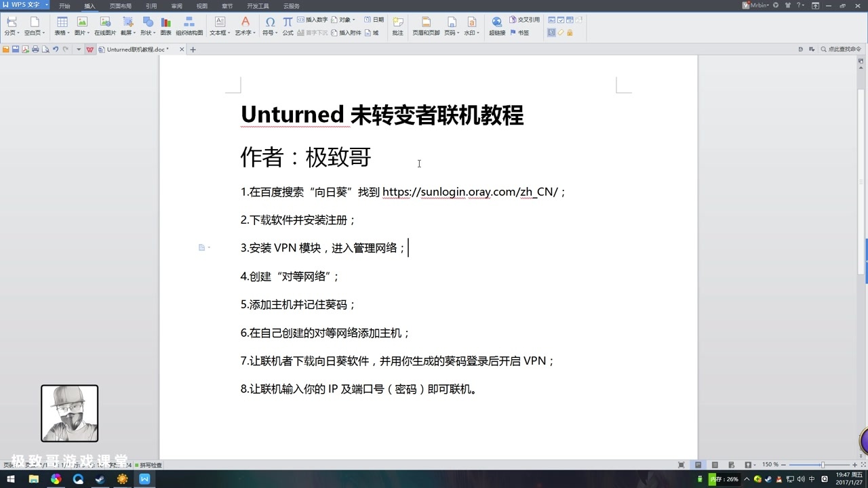Click the save icon in quick access bar
The image size is (868, 488).
15,49
